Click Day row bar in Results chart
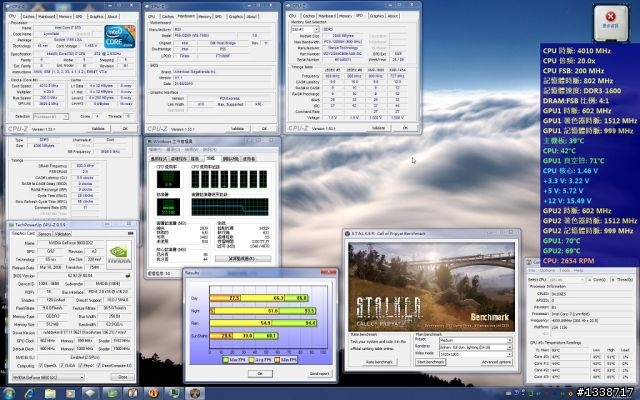Image resolution: width=640 pixels, height=400 pixels. coord(259,298)
